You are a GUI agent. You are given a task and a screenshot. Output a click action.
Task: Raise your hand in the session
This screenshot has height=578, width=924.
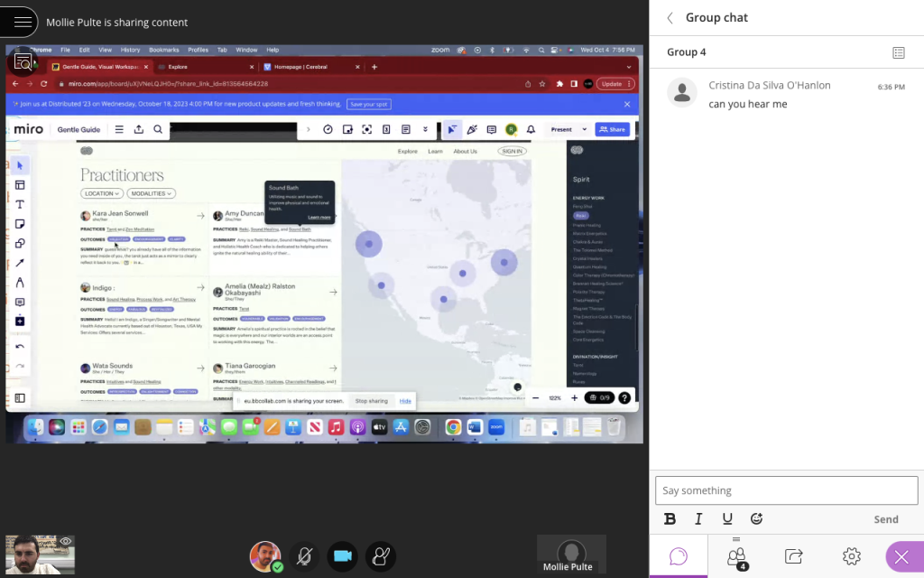(381, 556)
